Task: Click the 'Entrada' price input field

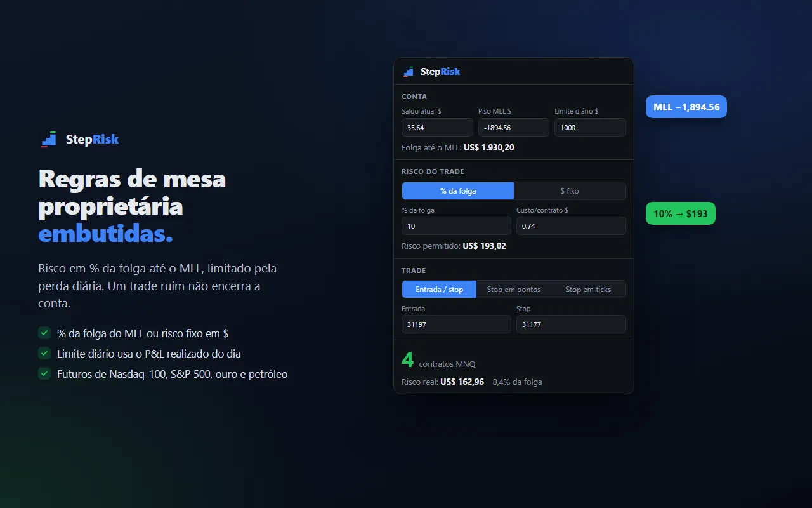Action: (x=456, y=324)
